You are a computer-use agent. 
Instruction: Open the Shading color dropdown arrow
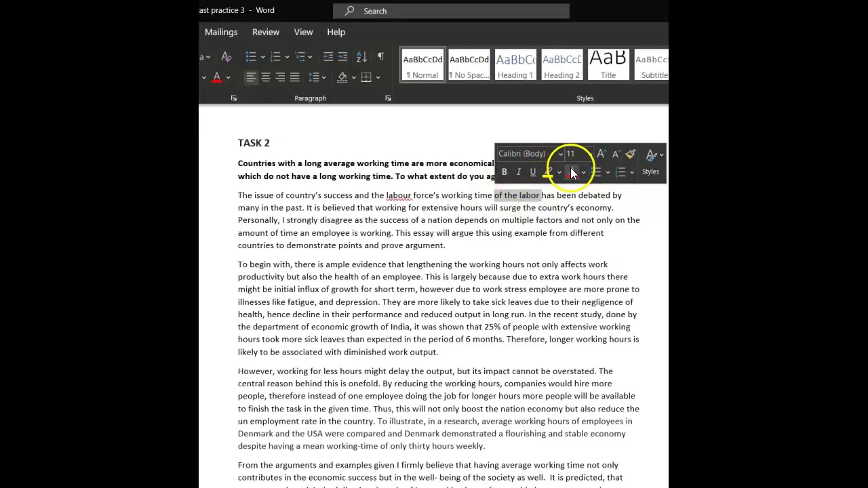(353, 77)
